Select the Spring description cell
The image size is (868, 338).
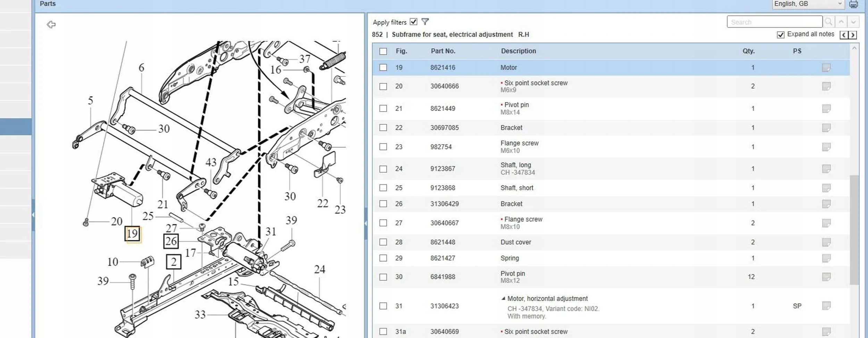(x=510, y=258)
